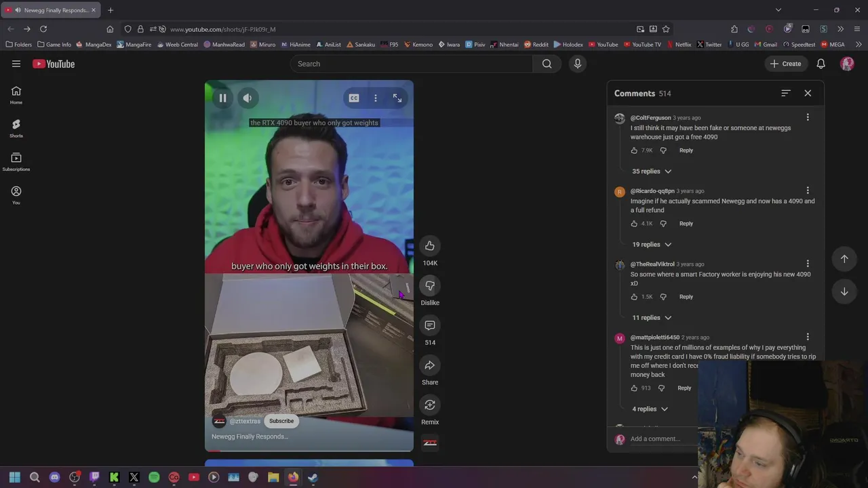This screenshot has height=488, width=868.
Task: Reply to @TheRealViktrol comment
Action: (686, 297)
